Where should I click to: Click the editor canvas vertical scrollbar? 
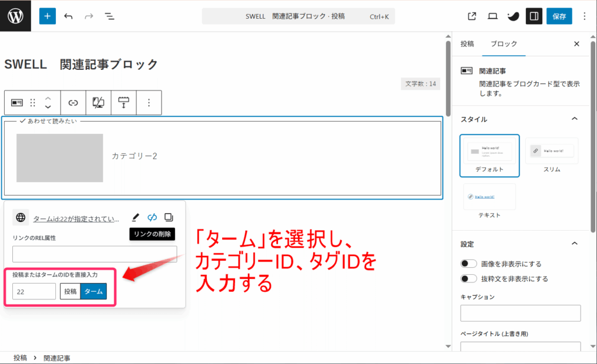448,78
